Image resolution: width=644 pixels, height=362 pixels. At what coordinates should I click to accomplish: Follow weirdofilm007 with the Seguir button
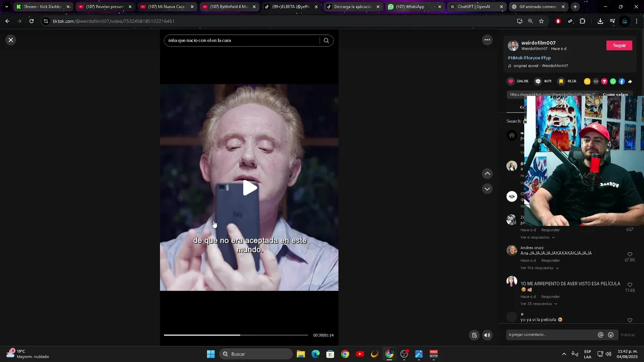[619, 45]
